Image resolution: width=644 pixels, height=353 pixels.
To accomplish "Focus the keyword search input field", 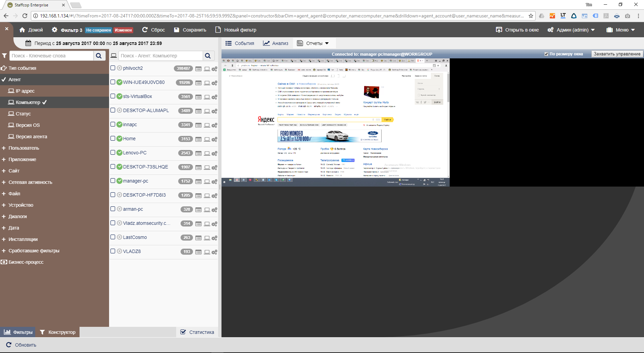I will [x=51, y=56].
